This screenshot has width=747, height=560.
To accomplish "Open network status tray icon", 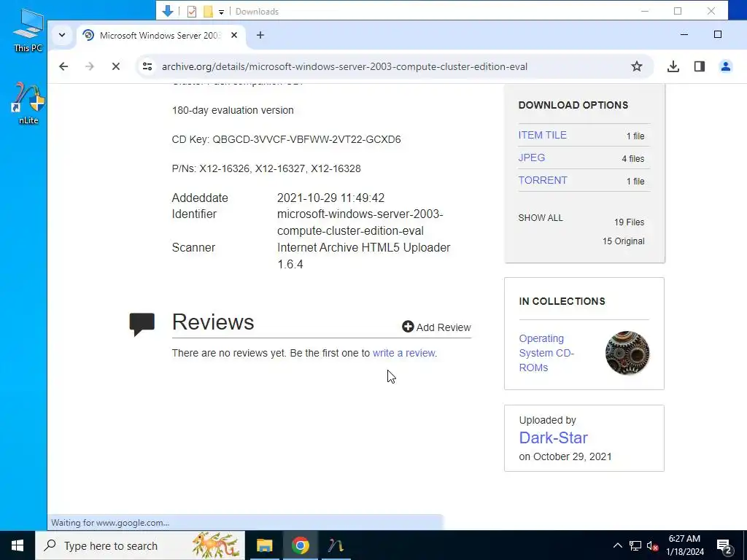I will pos(635,545).
